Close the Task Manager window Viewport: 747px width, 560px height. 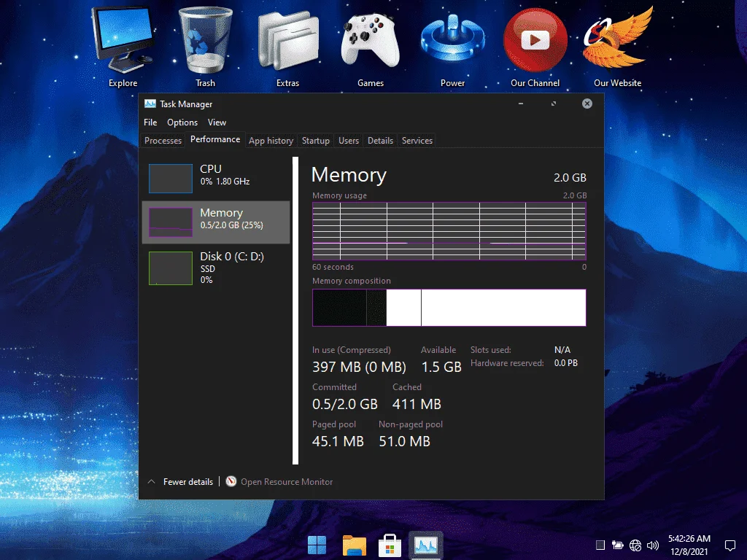coord(587,104)
